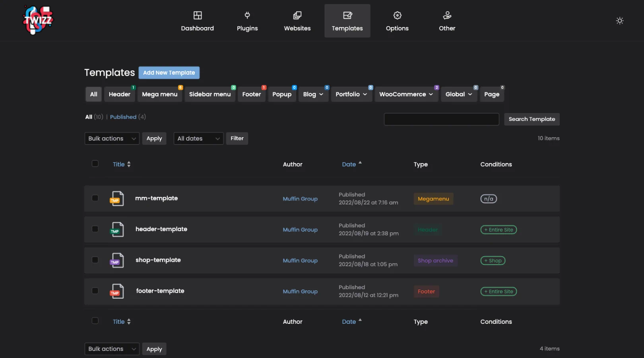Click the Twizz logo icon

(x=38, y=20)
